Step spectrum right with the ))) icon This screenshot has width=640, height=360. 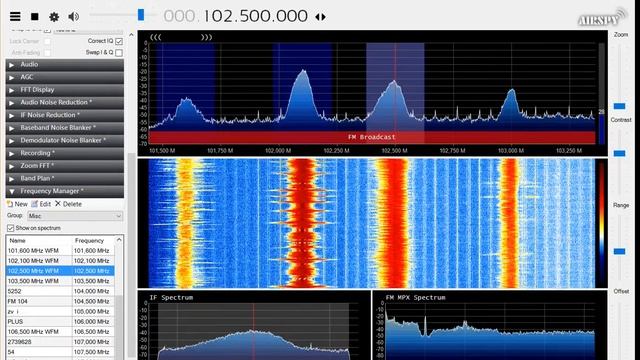pyautogui.click(x=206, y=37)
